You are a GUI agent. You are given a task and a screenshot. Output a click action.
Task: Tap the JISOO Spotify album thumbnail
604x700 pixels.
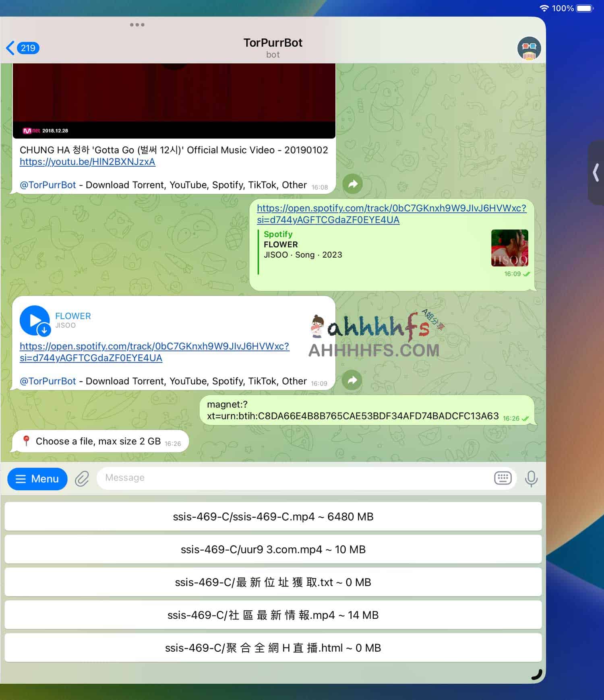coord(509,248)
